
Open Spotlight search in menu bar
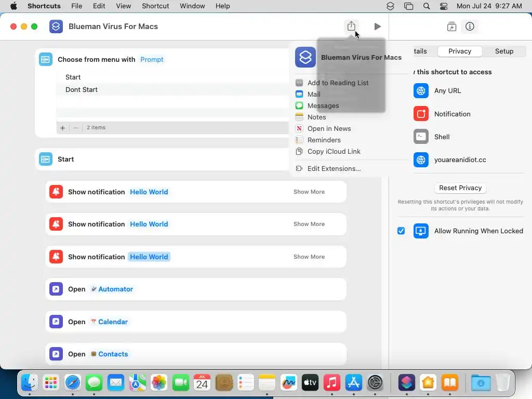(x=427, y=6)
